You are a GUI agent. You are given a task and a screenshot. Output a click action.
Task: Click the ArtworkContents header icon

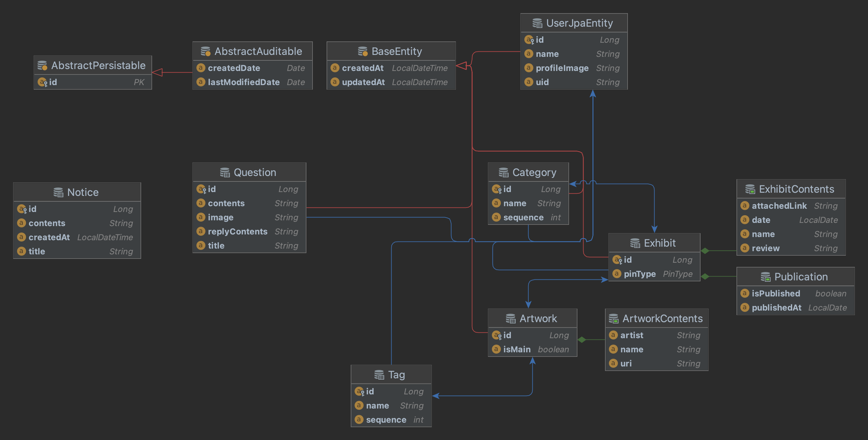point(613,319)
